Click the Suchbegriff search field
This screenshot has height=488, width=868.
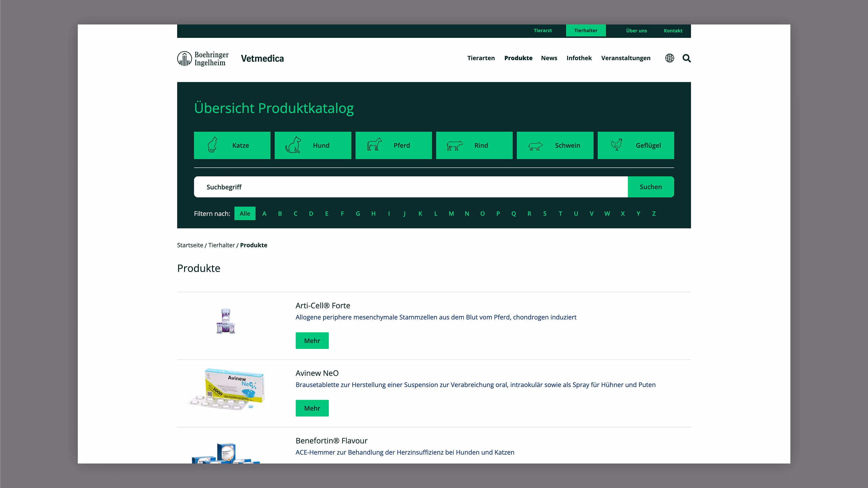click(x=411, y=187)
